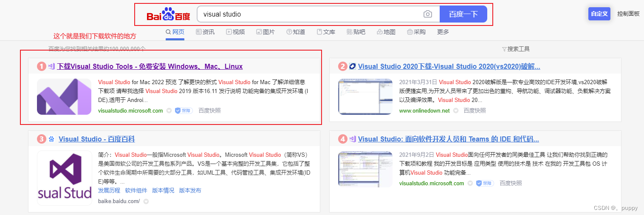This screenshot has height=215, width=644.
Task: Open the 贴吧 tab
Action: click(x=356, y=32)
